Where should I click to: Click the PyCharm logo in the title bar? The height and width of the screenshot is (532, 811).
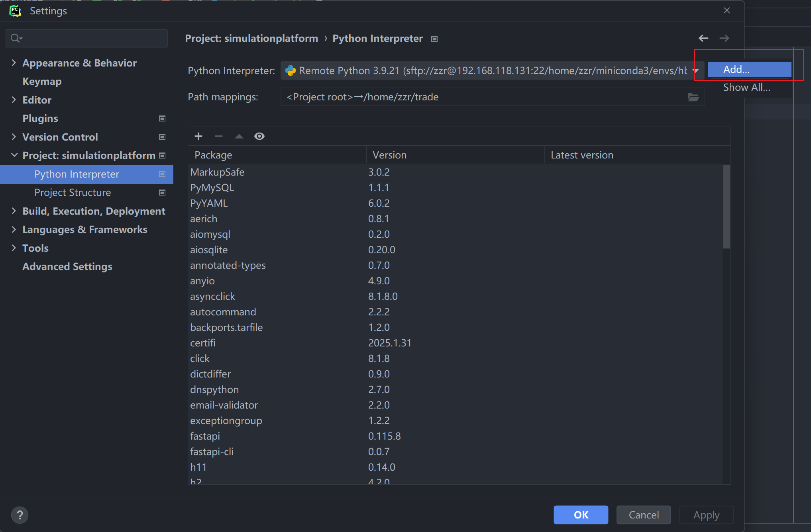point(15,11)
